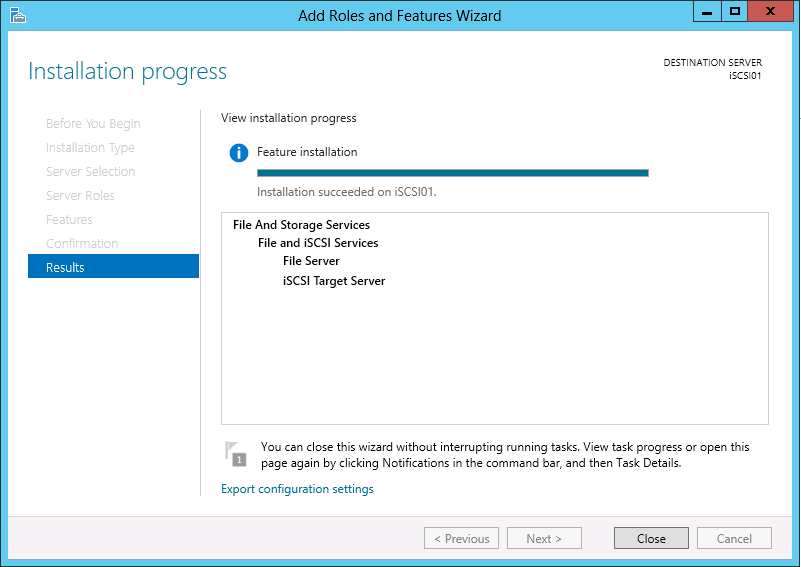Viewport: 801px width, 567px height.
Task: Click the Cancel button
Action: 734,538
